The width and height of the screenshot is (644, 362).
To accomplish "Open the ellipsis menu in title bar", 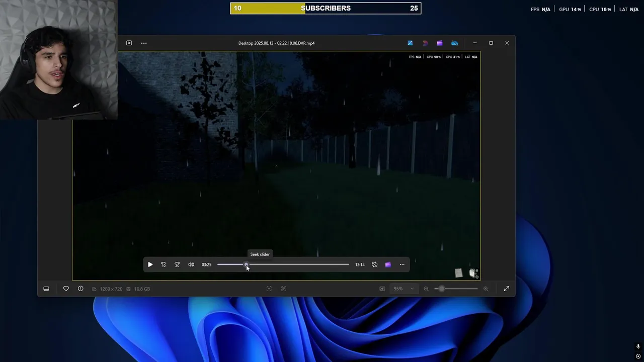I will 144,43.
